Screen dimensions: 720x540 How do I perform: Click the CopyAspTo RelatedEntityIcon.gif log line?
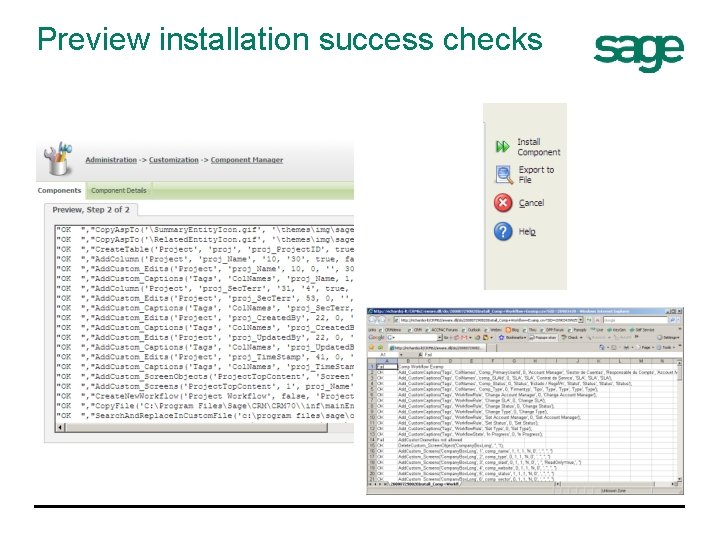click(205, 240)
